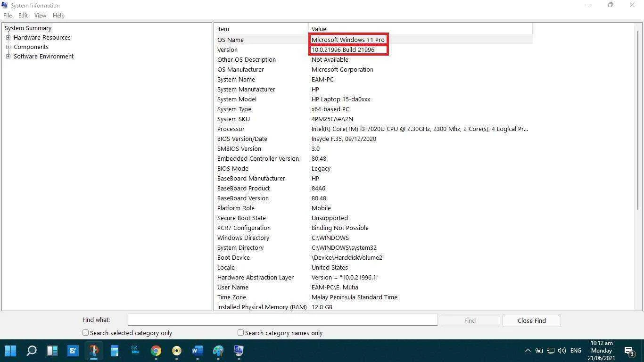Image resolution: width=644 pixels, height=362 pixels.
Task: Click the System Information title bar icon
Action: tap(5, 5)
